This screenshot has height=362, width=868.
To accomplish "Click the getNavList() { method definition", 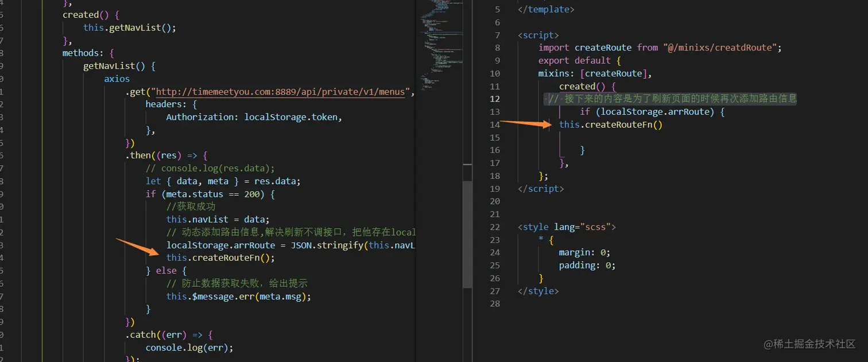I will coord(119,66).
